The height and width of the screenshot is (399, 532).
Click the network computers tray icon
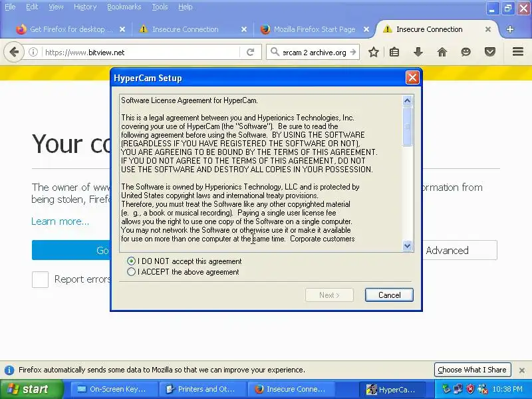click(458, 389)
